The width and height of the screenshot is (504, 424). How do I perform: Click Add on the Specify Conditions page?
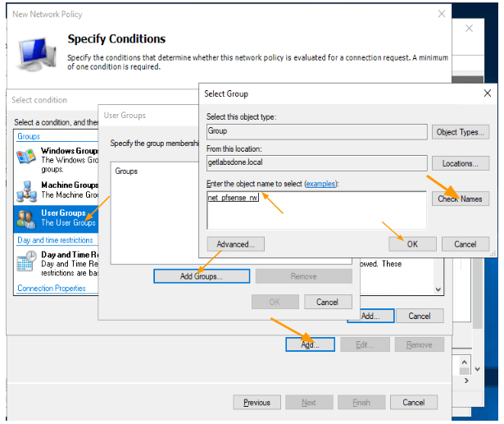coord(310,344)
